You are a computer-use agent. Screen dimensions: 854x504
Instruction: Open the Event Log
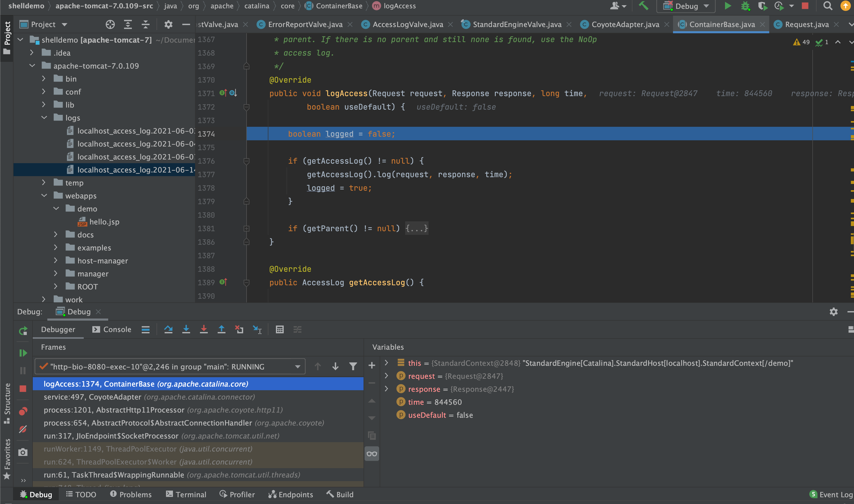click(x=831, y=494)
